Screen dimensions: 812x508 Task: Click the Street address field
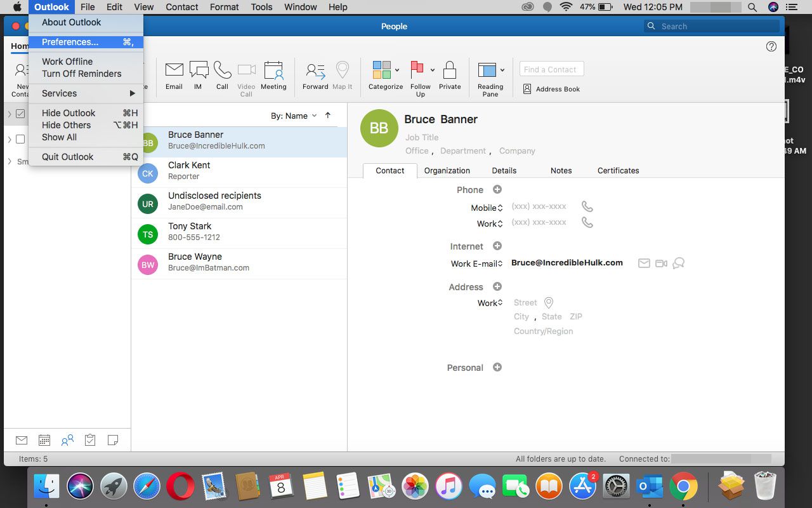525,303
